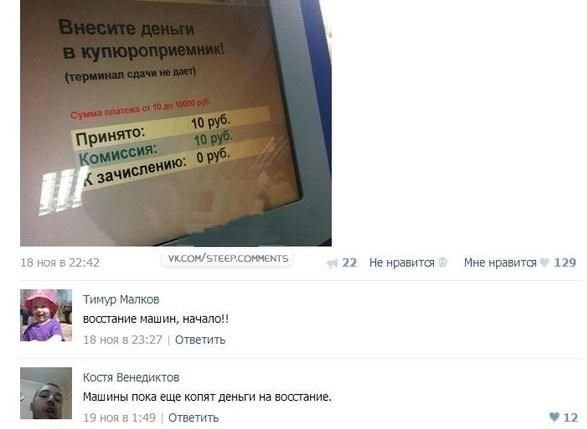Like Костя Венедиктов's comment via heart icon

coord(554,417)
